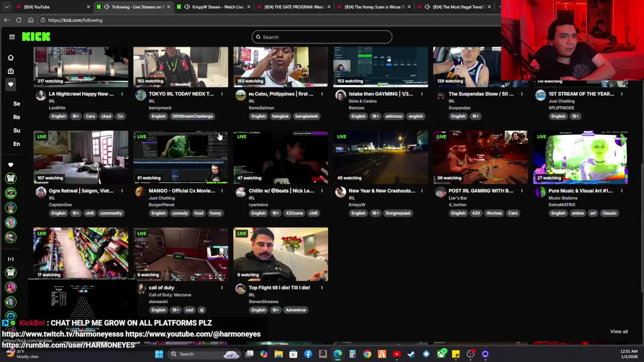Open Pure Music & Visual Art thumbnail

[x=581, y=157]
